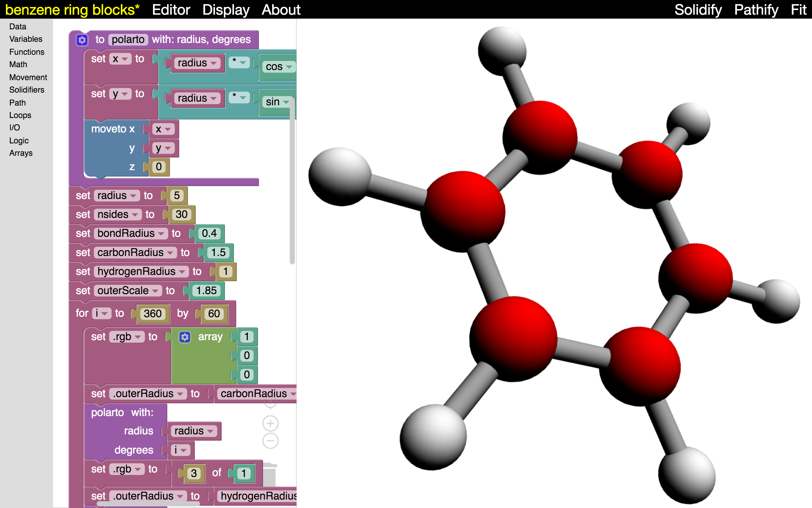The image size is (812, 508).
Task: Open the Data block category
Action: 18,27
